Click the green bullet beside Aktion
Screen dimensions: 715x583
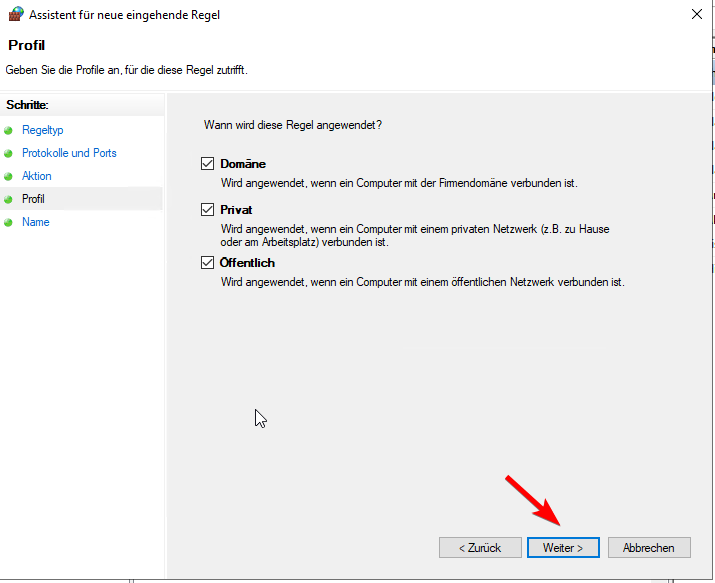[x=8, y=176]
